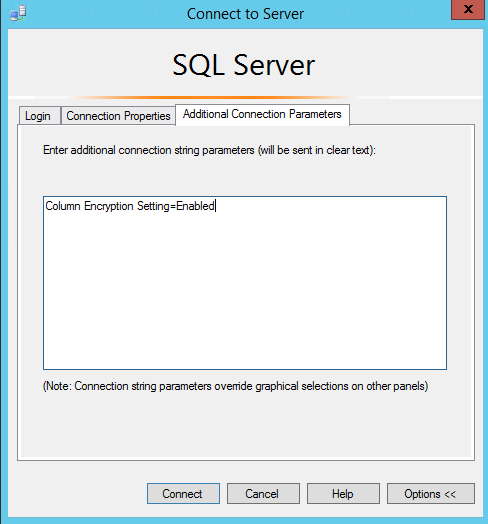488x524 pixels.
Task: Click the Enter additional connection string label
Action: (x=209, y=150)
